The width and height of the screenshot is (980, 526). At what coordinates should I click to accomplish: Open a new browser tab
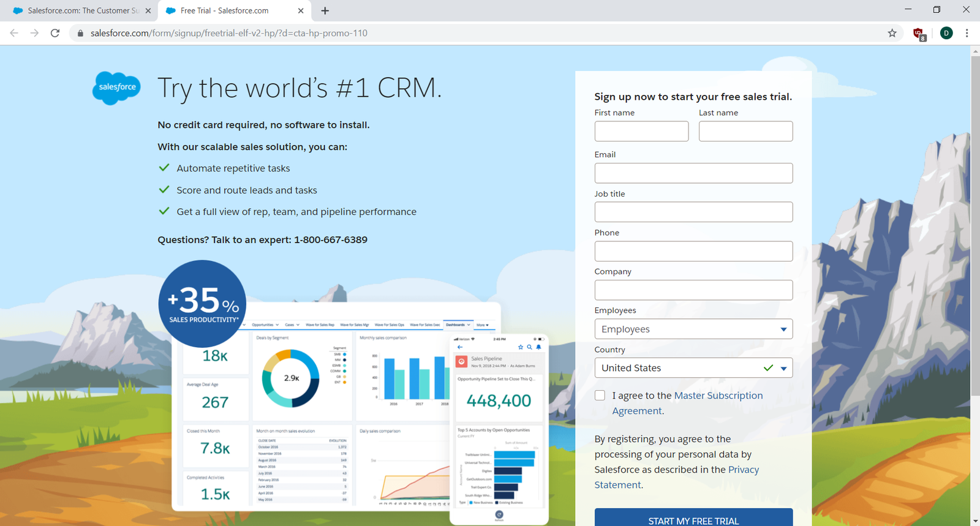pyautogui.click(x=325, y=11)
